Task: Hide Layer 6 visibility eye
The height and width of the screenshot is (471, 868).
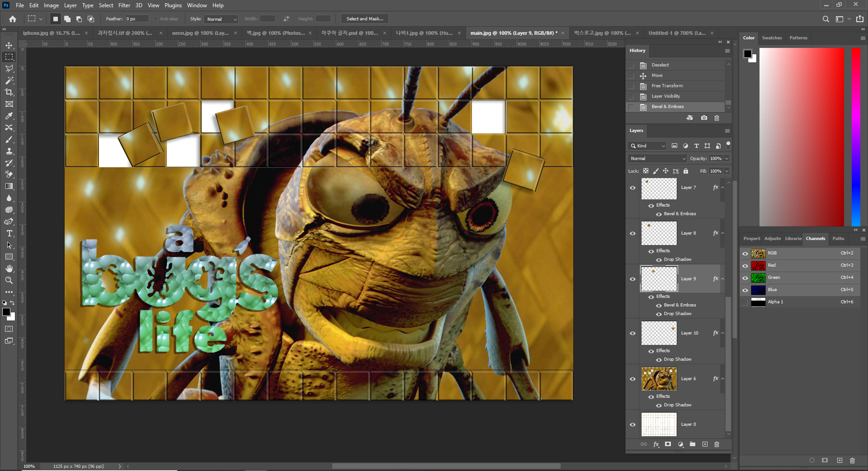Action: click(x=632, y=379)
